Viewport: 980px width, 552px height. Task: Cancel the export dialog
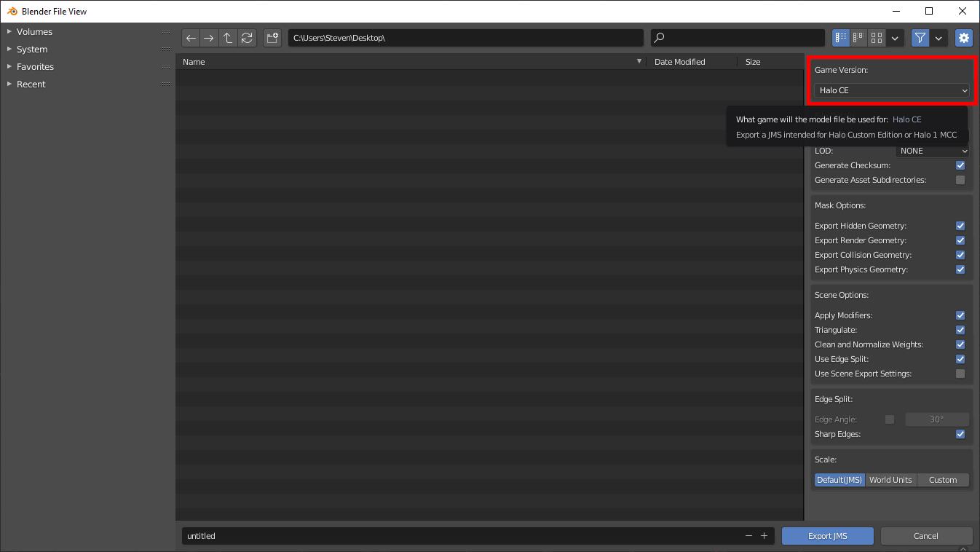pyautogui.click(x=926, y=536)
